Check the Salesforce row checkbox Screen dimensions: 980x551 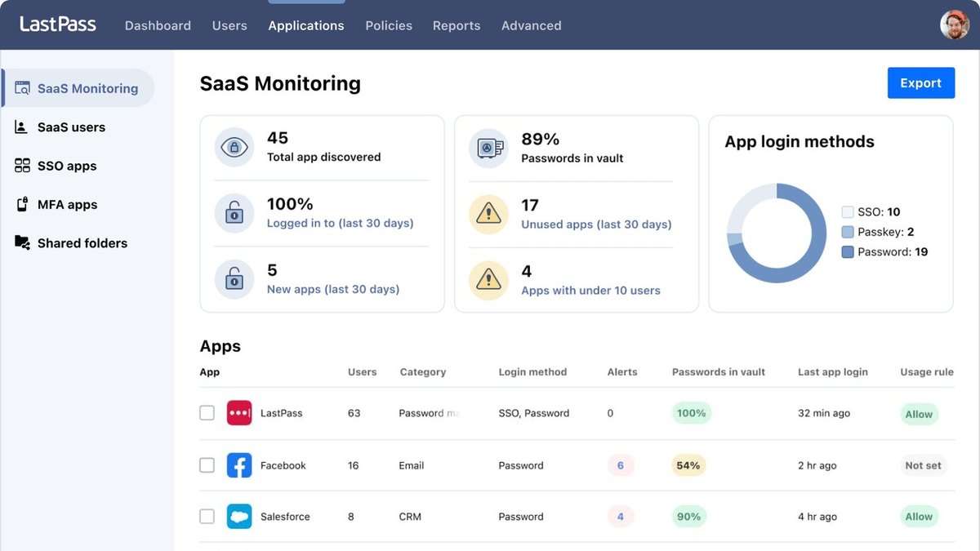click(207, 517)
